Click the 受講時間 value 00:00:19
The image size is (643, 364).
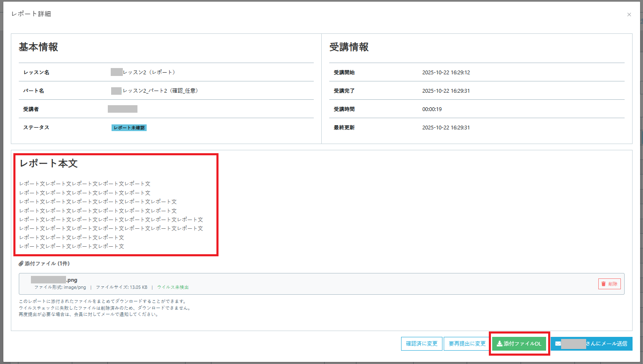(x=432, y=109)
